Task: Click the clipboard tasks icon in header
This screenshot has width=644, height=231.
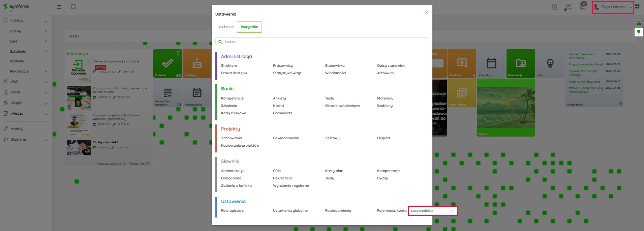Action: pyautogui.click(x=554, y=7)
